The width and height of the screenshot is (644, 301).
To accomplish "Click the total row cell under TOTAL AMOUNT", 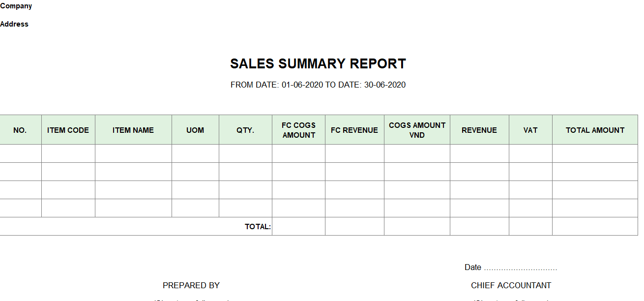I will coord(595,226).
